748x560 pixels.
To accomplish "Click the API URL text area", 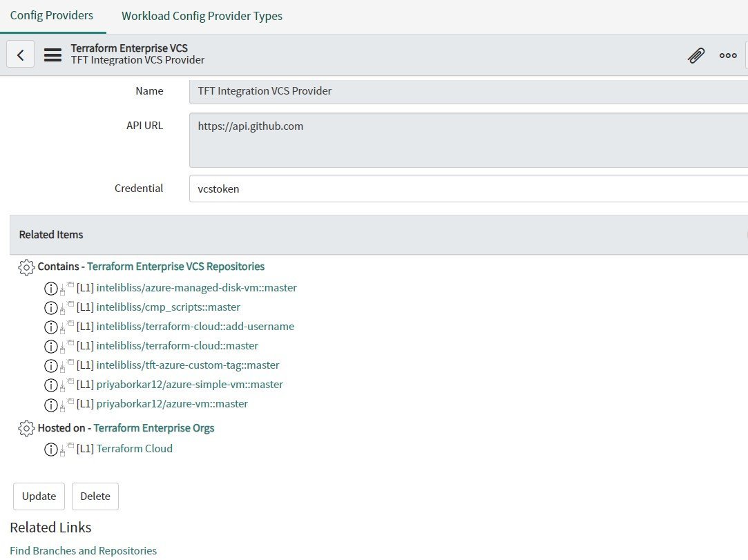I will pos(468,140).
